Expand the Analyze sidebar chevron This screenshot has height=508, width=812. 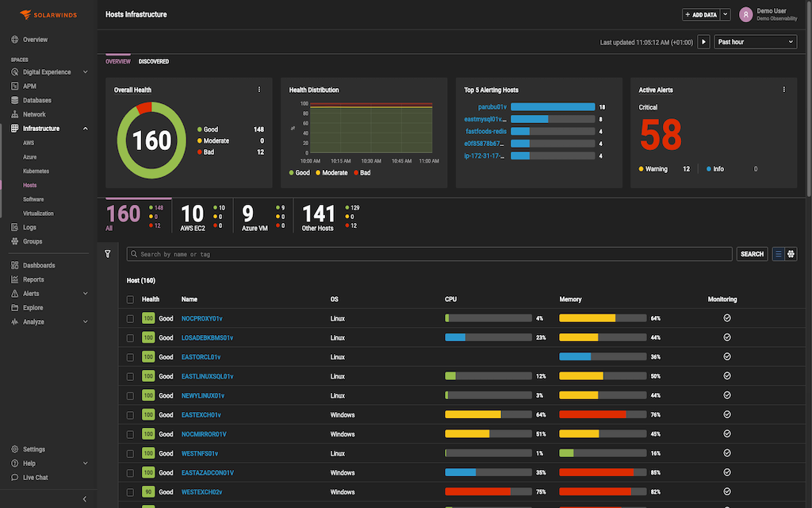[x=86, y=321]
